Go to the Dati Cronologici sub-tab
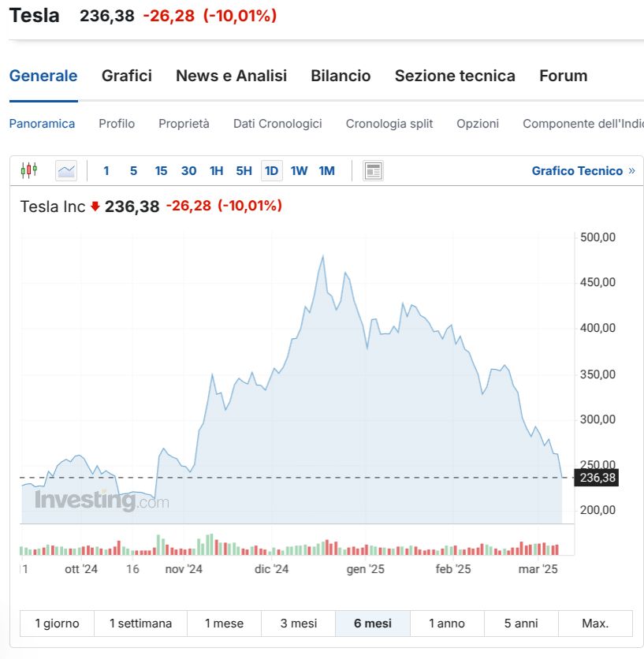Image resolution: width=644 pixels, height=659 pixels. pyautogui.click(x=277, y=124)
